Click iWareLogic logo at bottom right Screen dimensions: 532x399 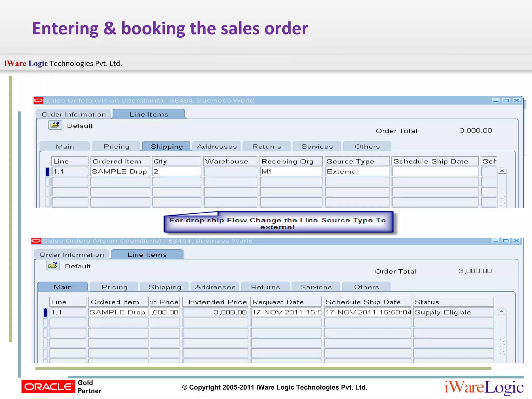pyautogui.click(x=484, y=387)
